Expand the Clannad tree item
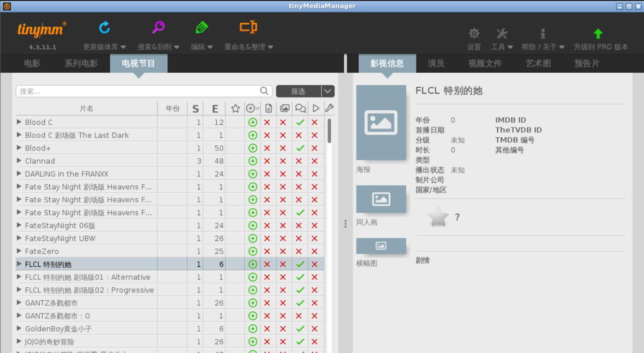This screenshot has height=353, width=644. (x=19, y=161)
